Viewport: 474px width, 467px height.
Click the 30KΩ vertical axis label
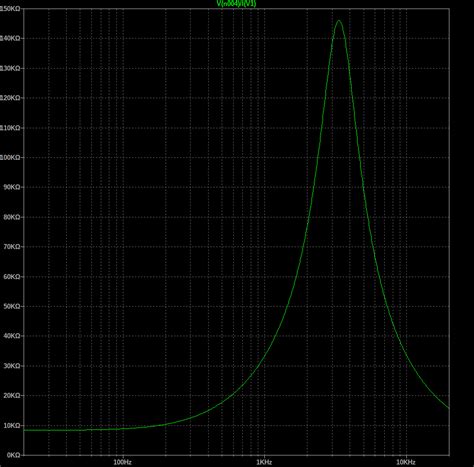point(12,366)
